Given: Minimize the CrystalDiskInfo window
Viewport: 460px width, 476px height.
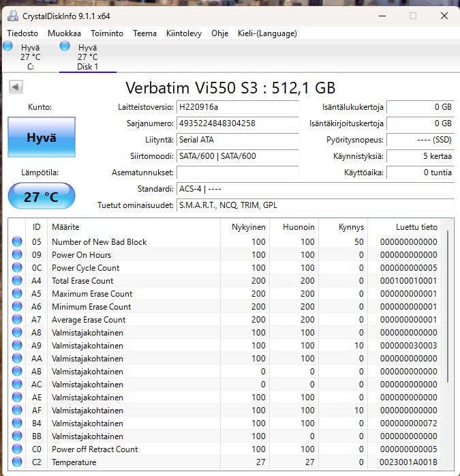Looking at the screenshot, I should [x=382, y=16].
